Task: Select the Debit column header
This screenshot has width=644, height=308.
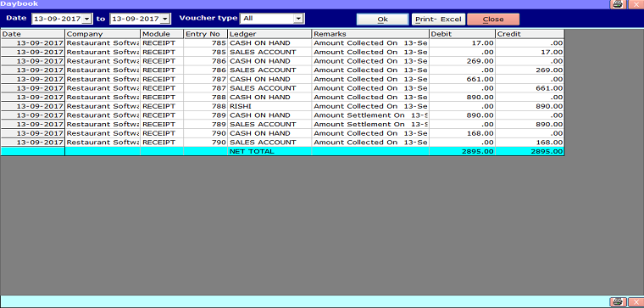Action: 462,34
